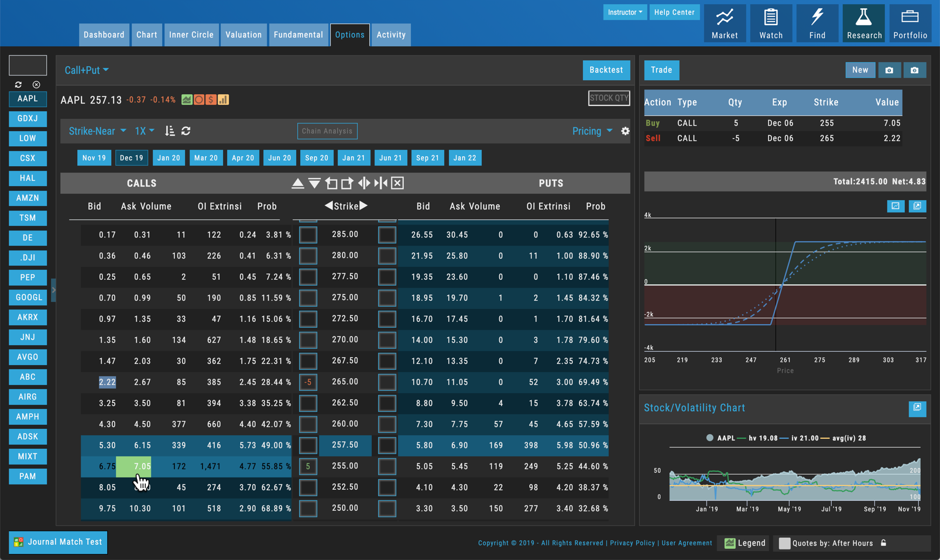Viewport: 940px width, 560px height.
Task: Click the STOCK QTY button
Action: [x=609, y=98]
